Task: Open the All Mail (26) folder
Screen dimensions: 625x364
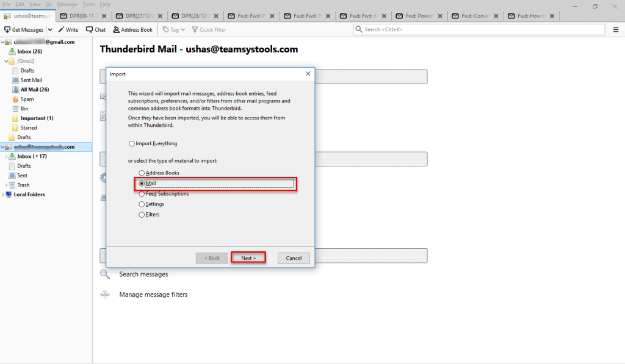Action: [x=35, y=90]
